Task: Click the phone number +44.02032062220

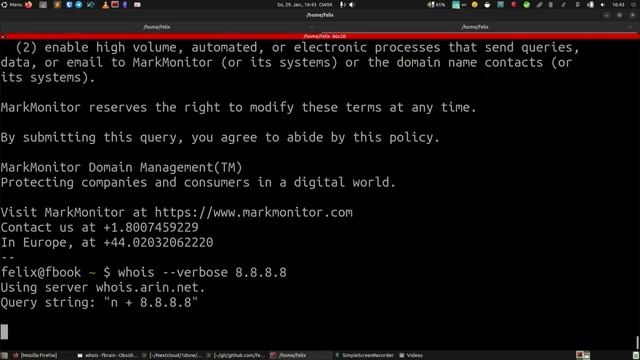Action: (x=158, y=242)
